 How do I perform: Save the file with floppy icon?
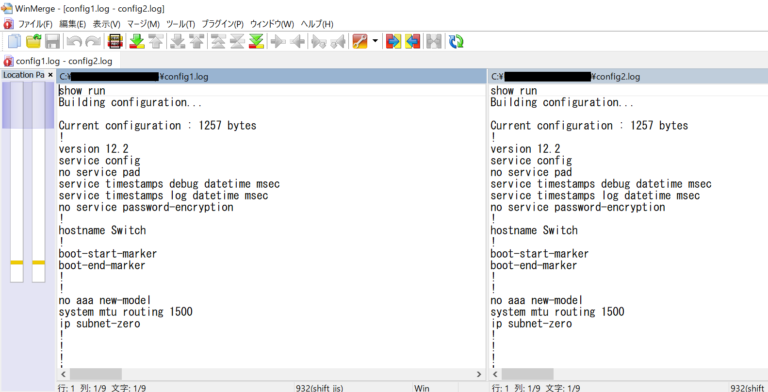52,42
